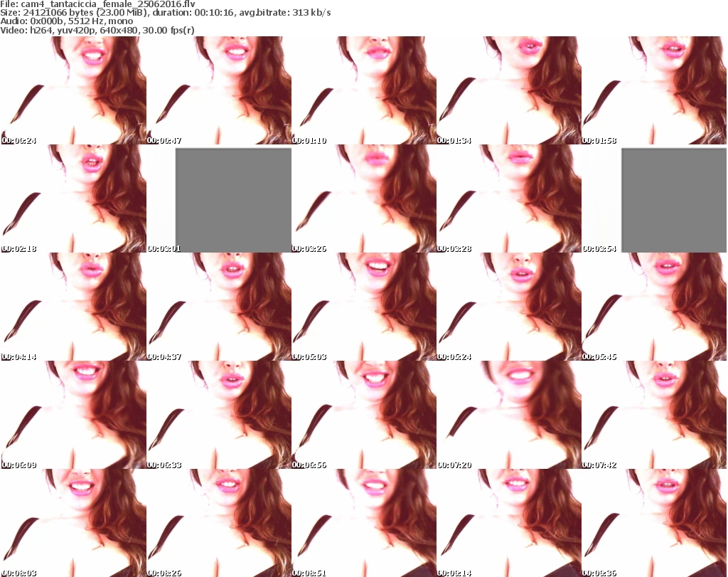Viewport: 728px width, 577px height.
Task: View the frame stamped 00:08:26
Action: 219,523
